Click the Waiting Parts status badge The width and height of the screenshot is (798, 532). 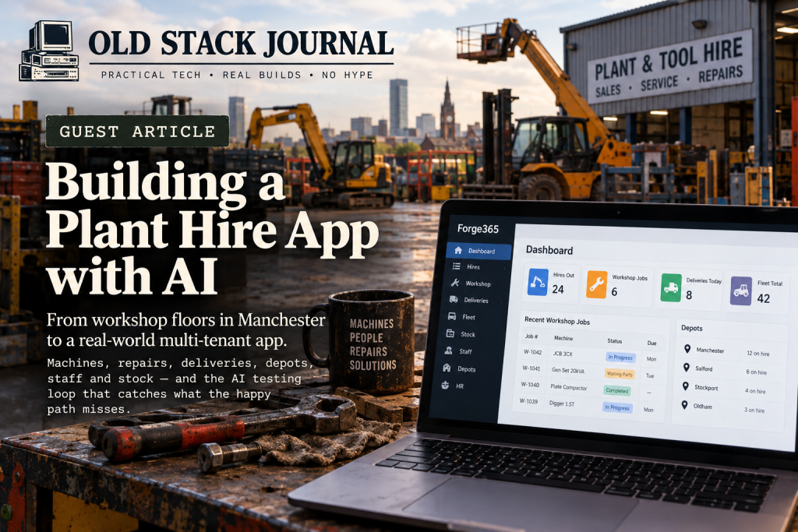(x=620, y=374)
